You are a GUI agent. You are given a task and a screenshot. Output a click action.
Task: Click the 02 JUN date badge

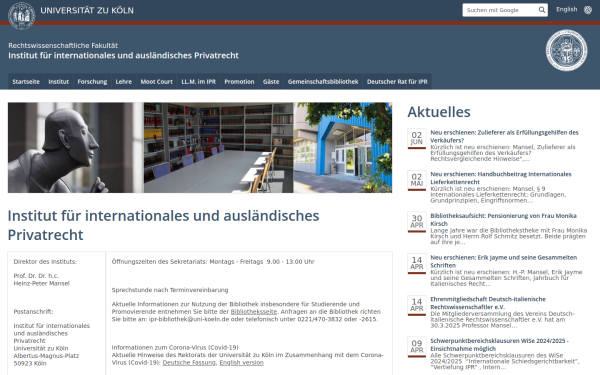click(417, 139)
